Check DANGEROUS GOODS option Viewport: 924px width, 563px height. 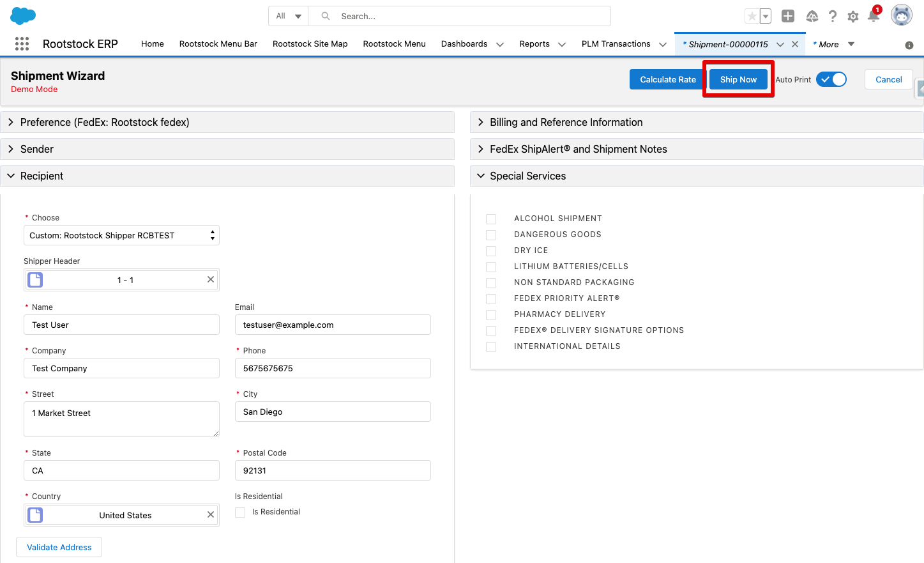(x=491, y=235)
